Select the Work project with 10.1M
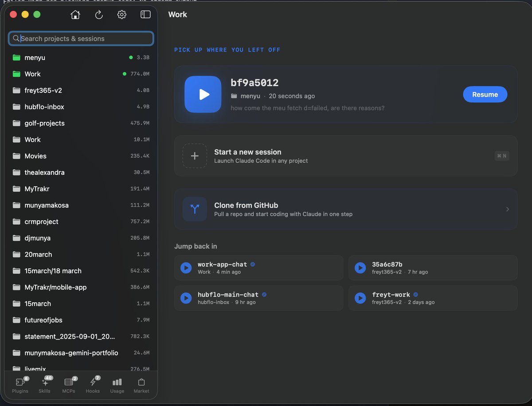The image size is (532, 406). pyautogui.click(x=81, y=140)
